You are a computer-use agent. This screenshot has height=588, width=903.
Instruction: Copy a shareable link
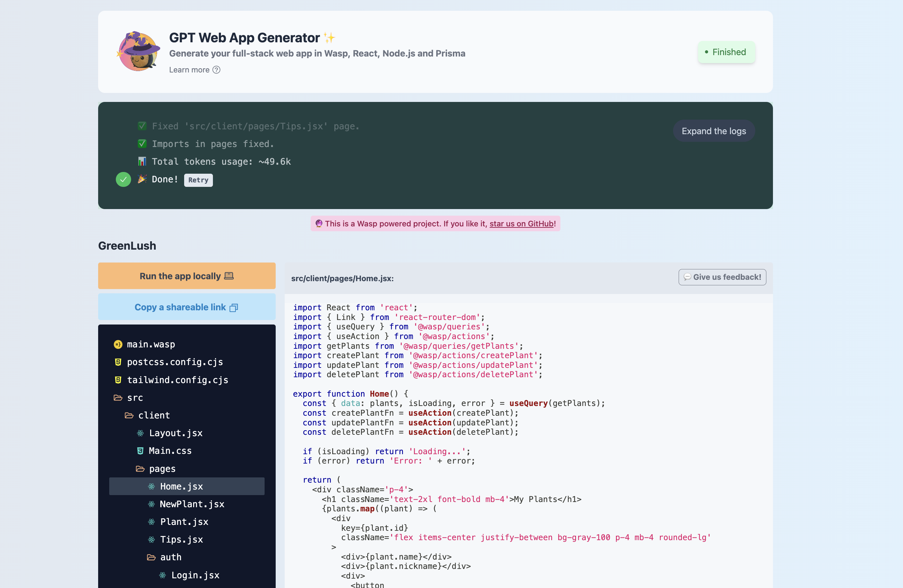click(187, 307)
